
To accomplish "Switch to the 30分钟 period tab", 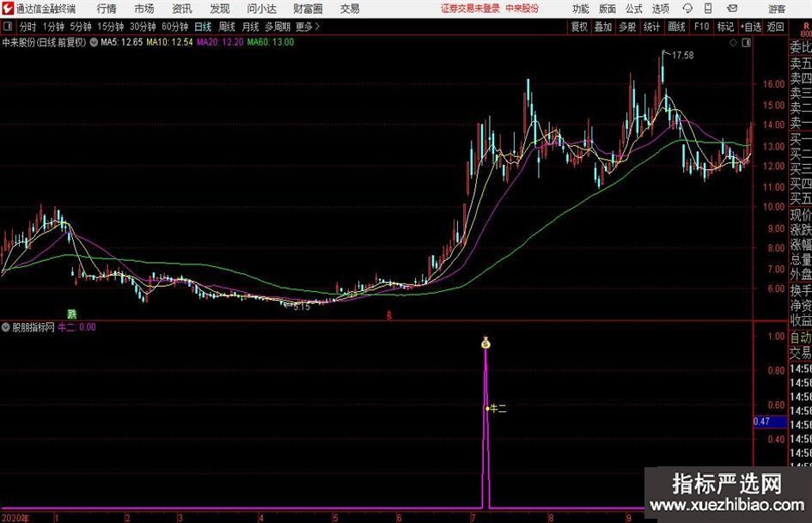I will [x=143, y=27].
